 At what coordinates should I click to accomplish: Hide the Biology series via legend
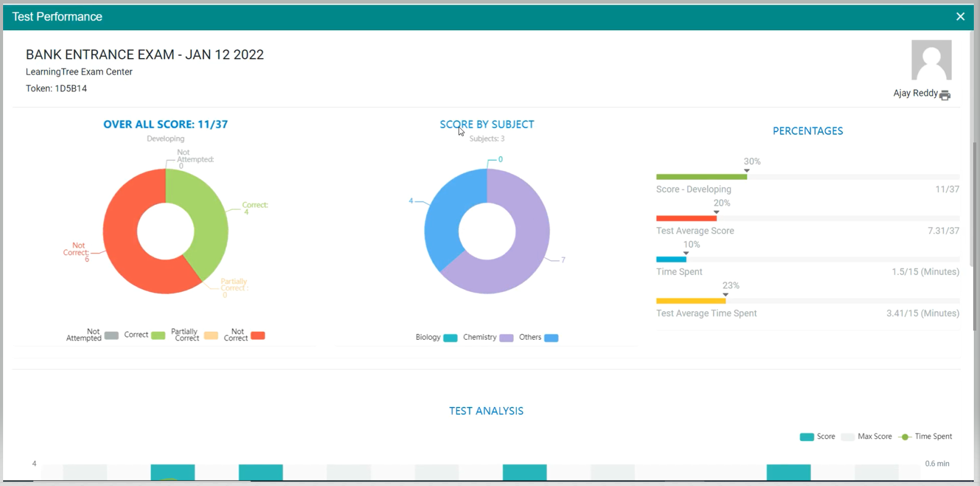[450, 338]
